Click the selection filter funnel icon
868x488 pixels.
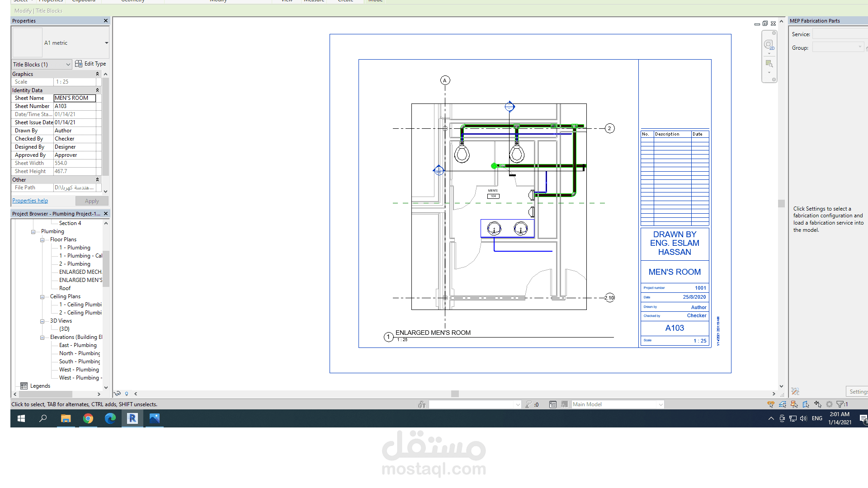pos(840,404)
